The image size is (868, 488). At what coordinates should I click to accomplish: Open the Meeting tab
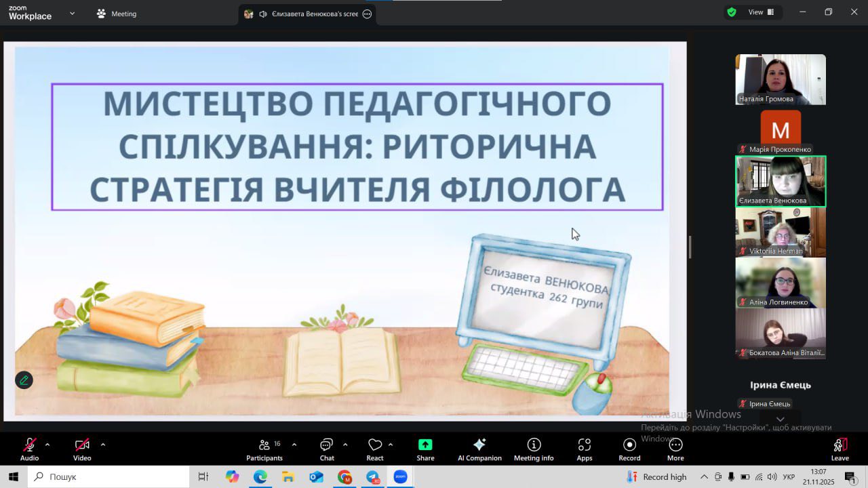(x=117, y=14)
